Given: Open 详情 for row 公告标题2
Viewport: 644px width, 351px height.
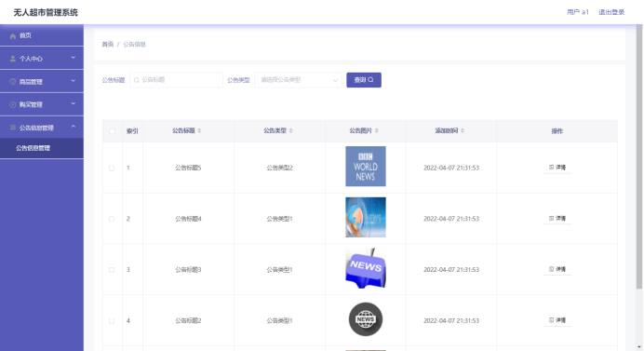Looking at the screenshot, I should pos(557,320).
